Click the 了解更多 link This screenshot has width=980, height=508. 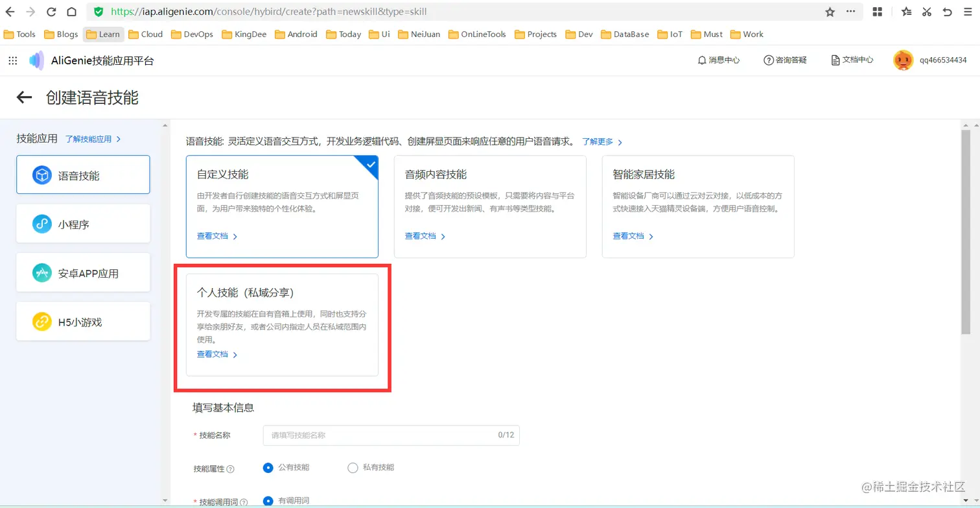tap(602, 141)
